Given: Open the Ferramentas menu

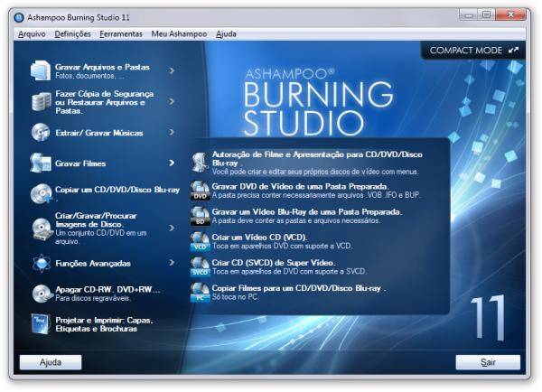Looking at the screenshot, I should [x=121, y=34].
